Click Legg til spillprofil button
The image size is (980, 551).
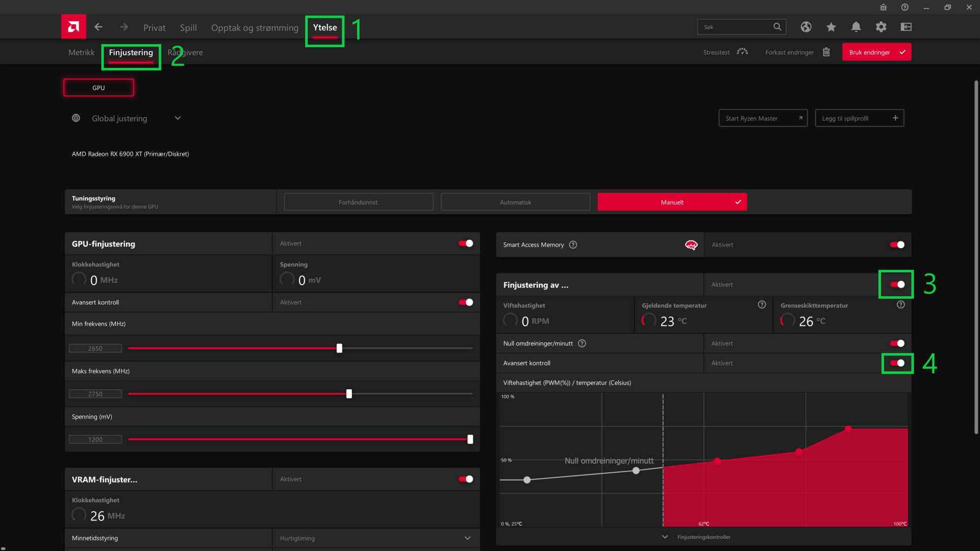pos(859,118)
